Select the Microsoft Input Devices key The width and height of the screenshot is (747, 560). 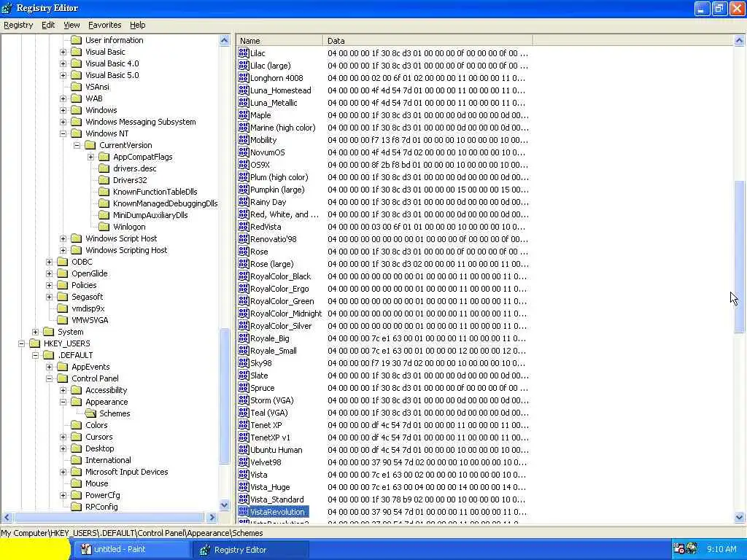[x=126, y=472]
